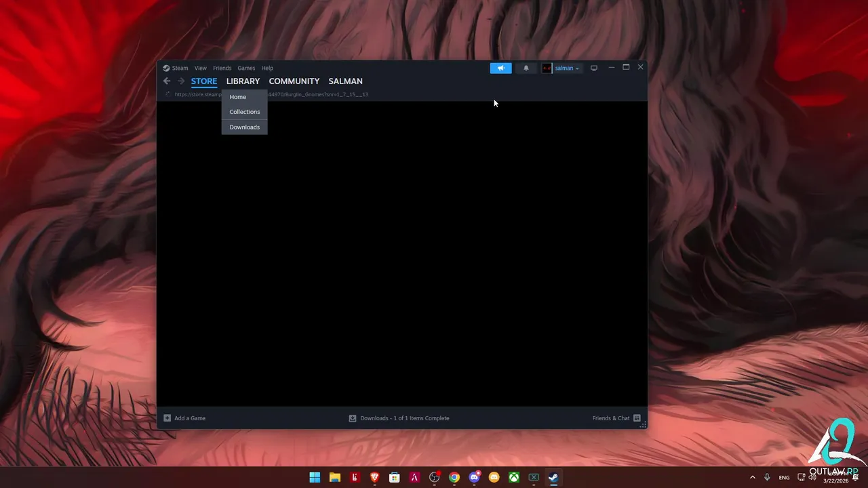868x488 pixels.
Task: Open the volume control in tray
Action: pos(812,477)
